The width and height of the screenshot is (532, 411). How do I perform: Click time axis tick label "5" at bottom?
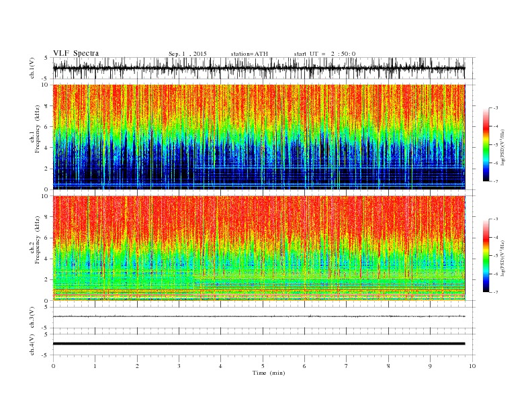point(263,366)
